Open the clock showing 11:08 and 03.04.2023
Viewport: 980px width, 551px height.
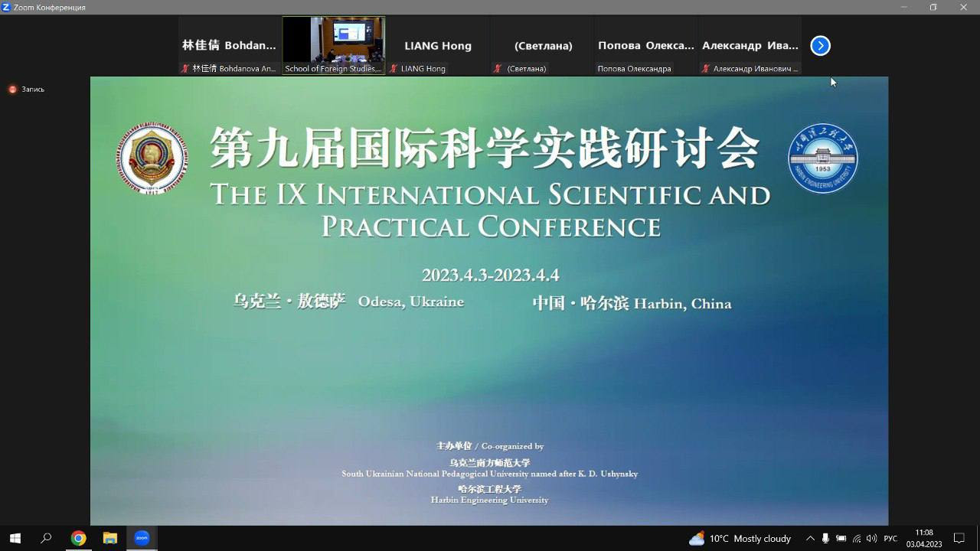(x=924, y=539)
